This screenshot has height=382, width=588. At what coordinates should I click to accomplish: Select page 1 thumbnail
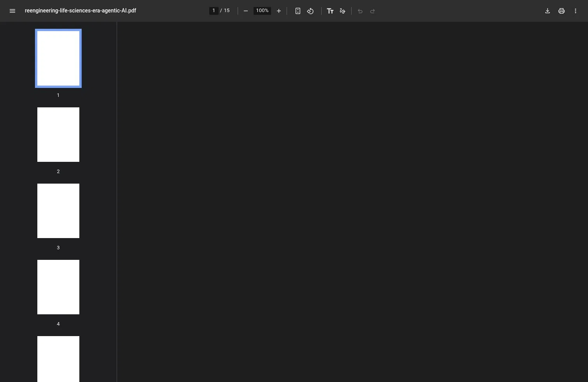(58, 58)
